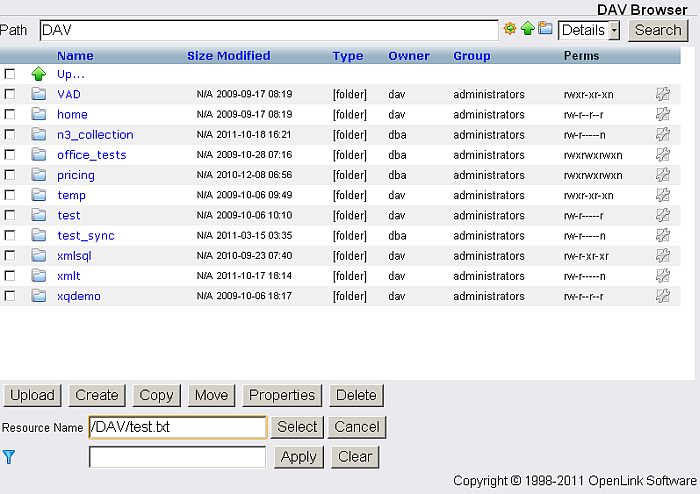700x494 pixels.
Task: Click the Cancel button
Action: point(357,427)
